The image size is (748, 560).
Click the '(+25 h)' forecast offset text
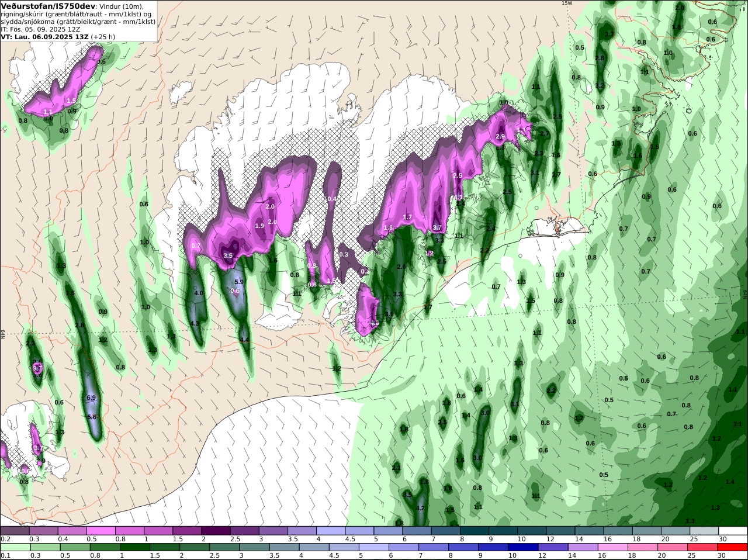click(103, 36)
